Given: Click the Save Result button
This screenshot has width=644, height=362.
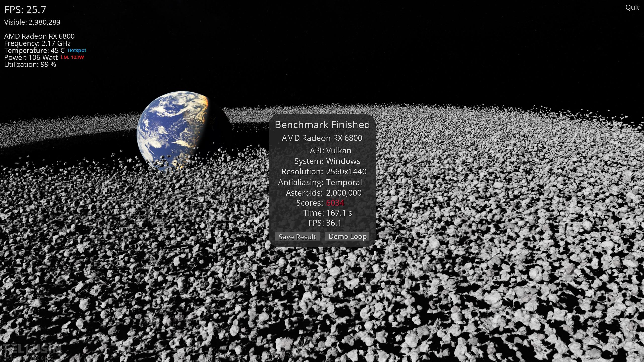Looking at the screenshot, I should click(297, 237).
